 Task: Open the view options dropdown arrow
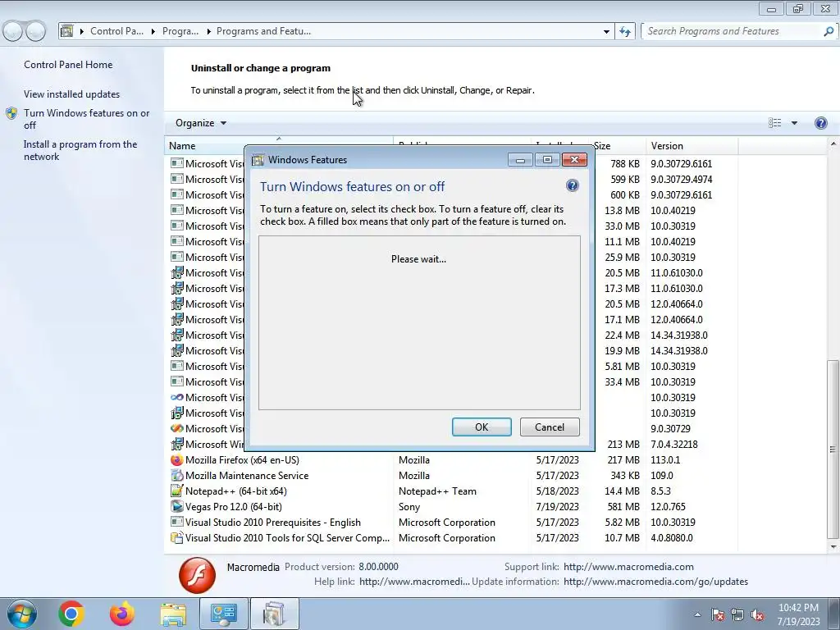coord(794,123)
